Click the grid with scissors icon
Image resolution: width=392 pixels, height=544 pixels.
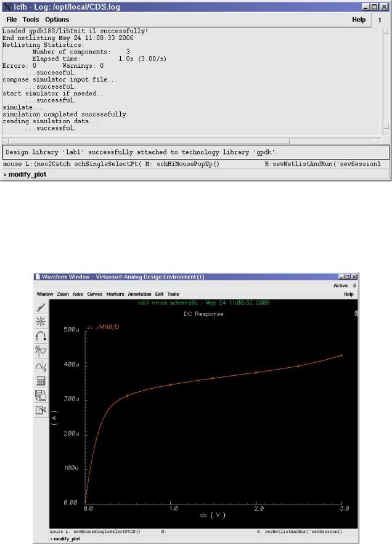point(41,410)
